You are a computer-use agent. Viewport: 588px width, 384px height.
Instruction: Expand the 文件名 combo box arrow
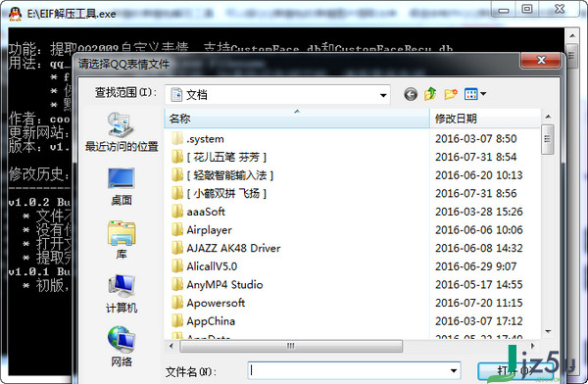coord(454,371)
